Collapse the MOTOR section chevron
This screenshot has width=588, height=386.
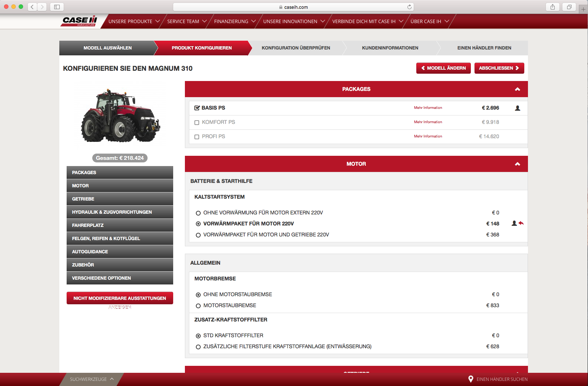tap(517, 164)
